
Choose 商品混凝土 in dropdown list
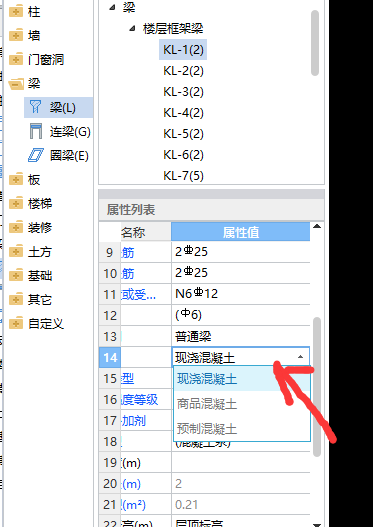242,403
